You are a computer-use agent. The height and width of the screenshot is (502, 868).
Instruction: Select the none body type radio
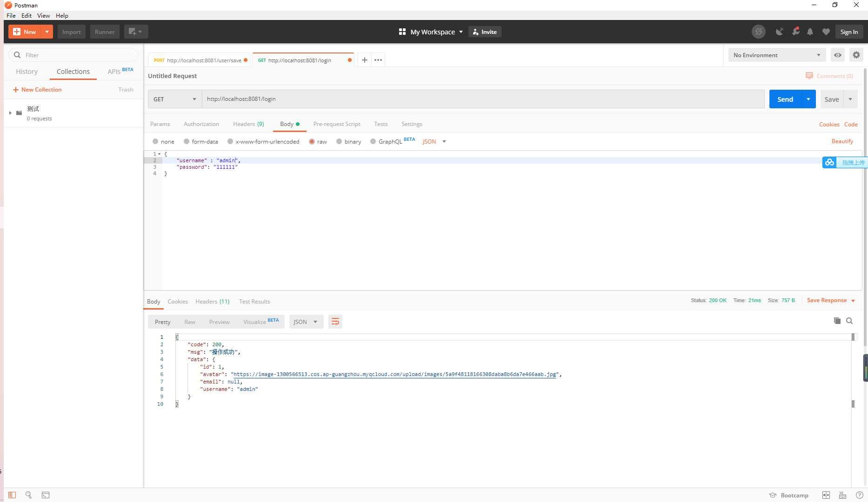[155, 141]
